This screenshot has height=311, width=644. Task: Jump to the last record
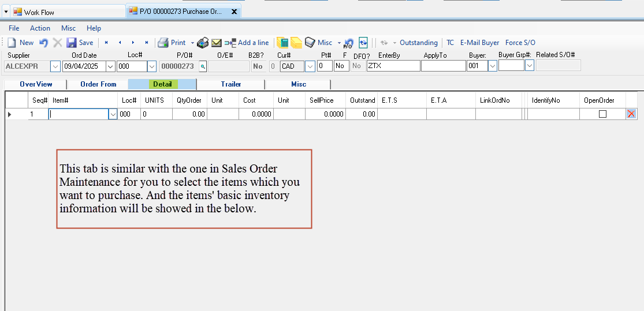pyautogui.click(x=147, y=43)
